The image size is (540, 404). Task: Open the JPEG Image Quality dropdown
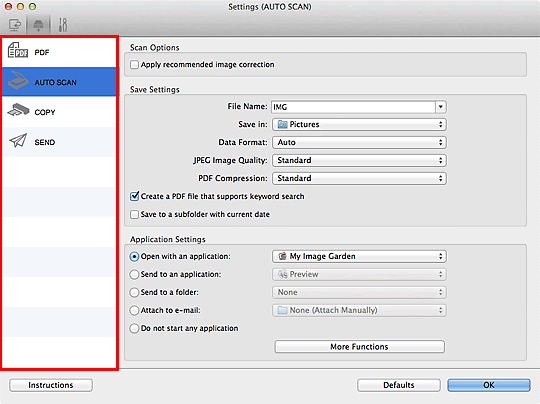(x=359, y=160)
